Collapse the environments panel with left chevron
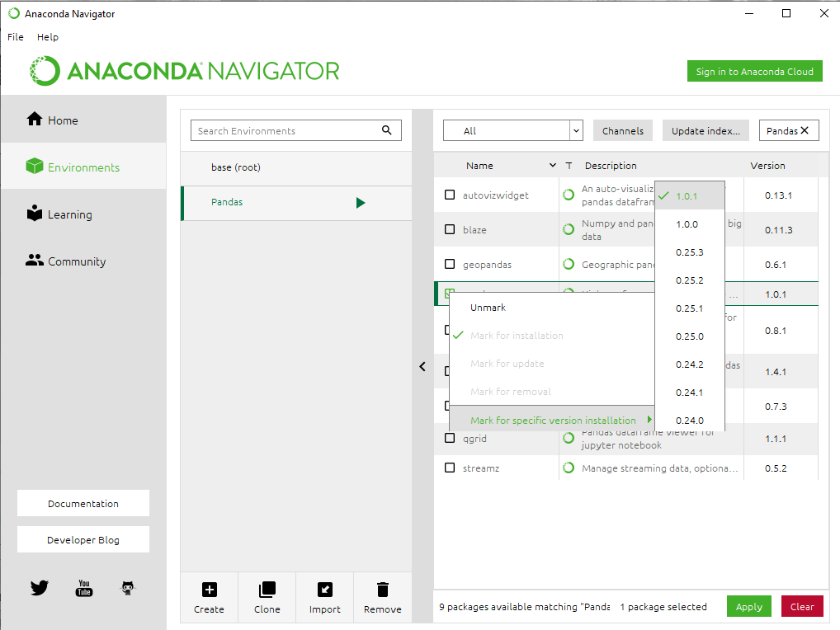The height and width of the screenshot is (630, 840). pyautogui.click(x=422, y=366)
